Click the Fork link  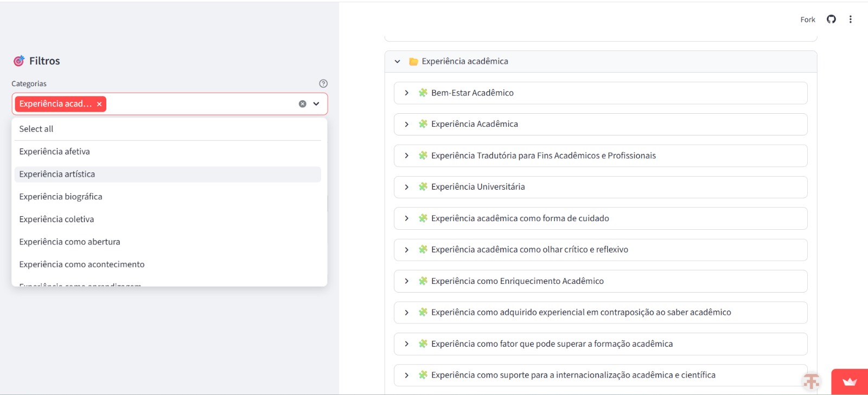[807, 20]
